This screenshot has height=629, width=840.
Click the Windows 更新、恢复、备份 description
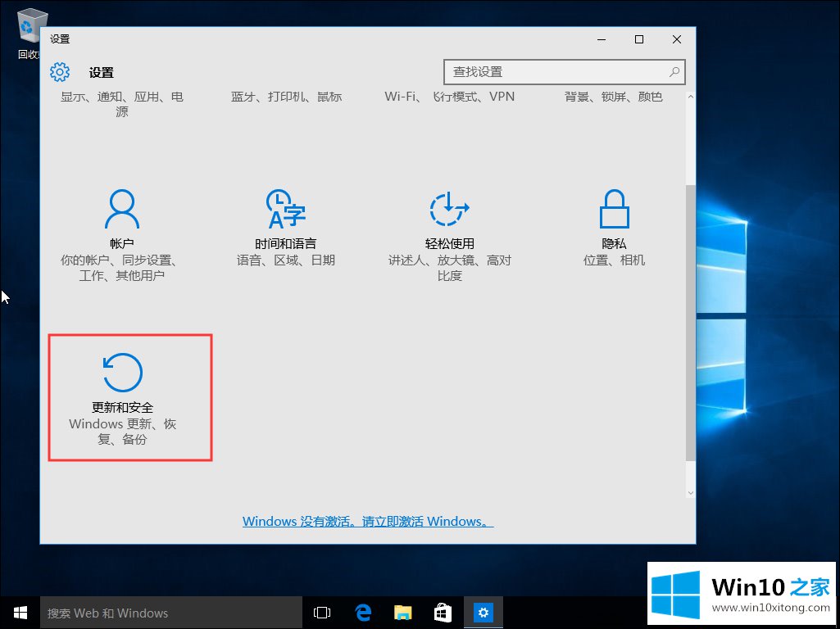click(123, 432)
